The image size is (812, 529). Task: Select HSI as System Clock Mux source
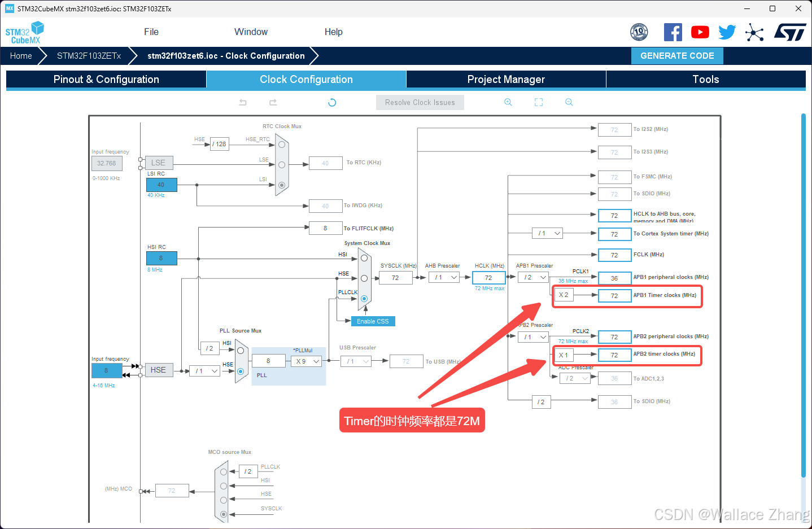(x=364, y=258)
